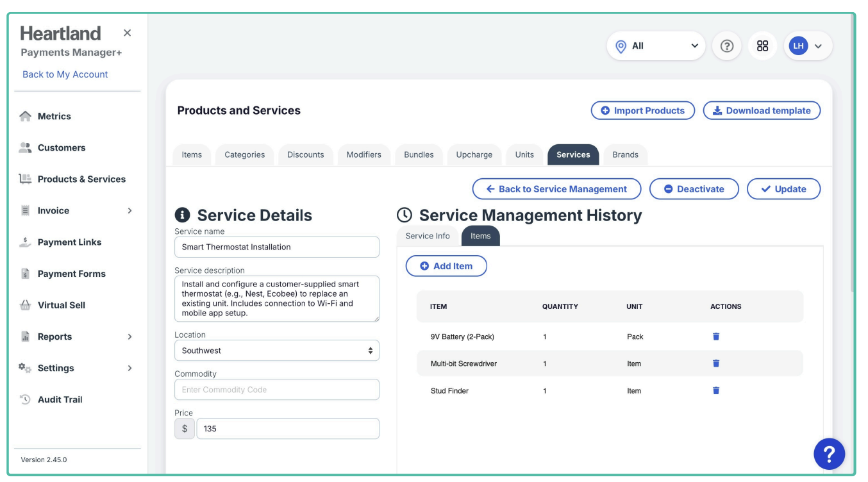Close the sidebar with X icon
Screen dimensions: 868x482
pos(127,33)
